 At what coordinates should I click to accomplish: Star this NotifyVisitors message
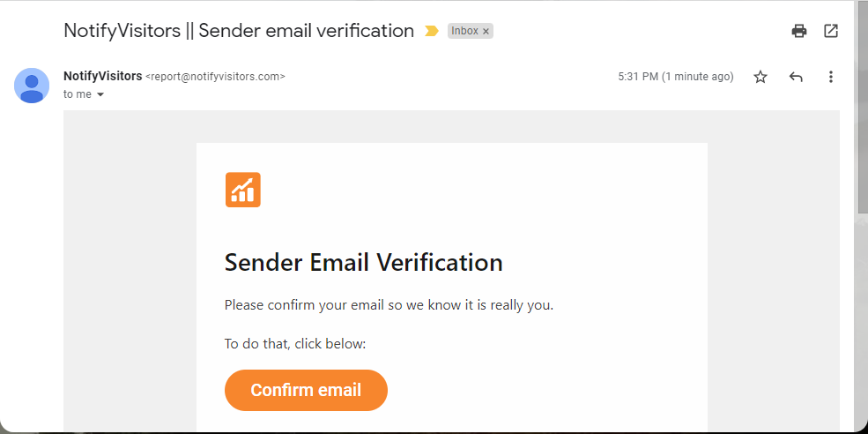point(760,77)
